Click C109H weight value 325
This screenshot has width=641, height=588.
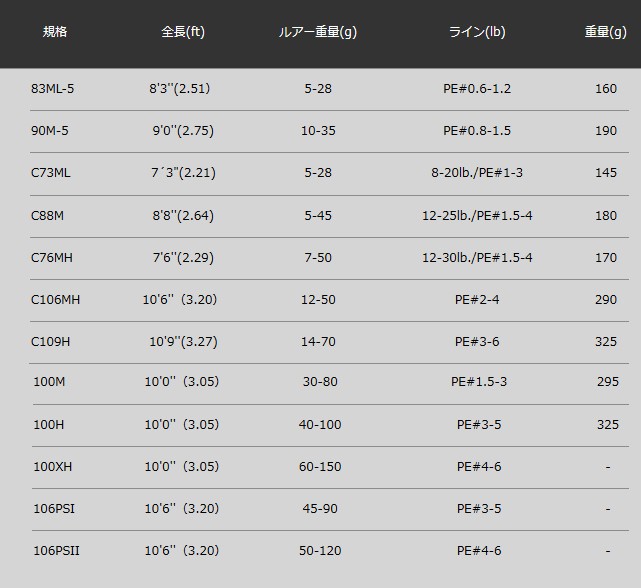606,341
